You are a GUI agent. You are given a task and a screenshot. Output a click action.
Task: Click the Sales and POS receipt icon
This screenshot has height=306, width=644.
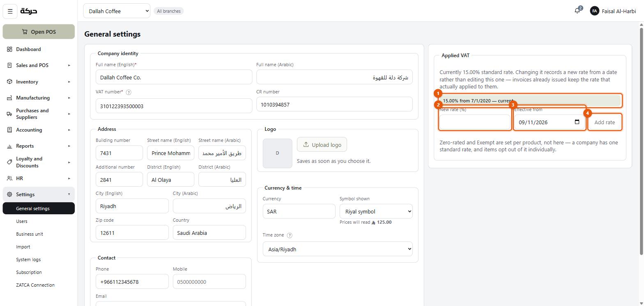point(9,65)
